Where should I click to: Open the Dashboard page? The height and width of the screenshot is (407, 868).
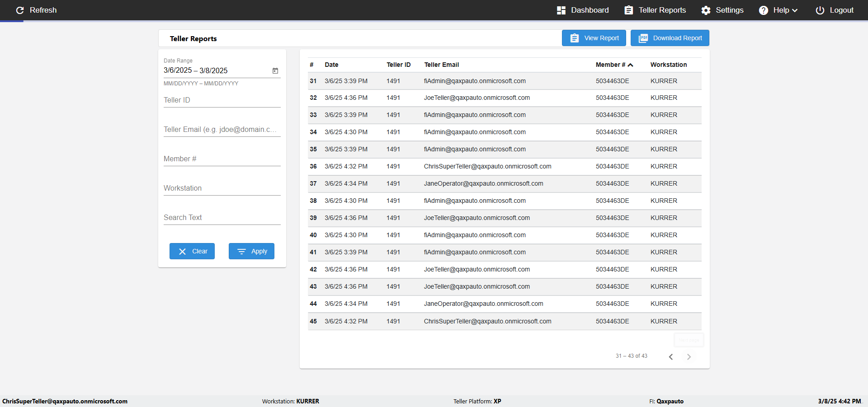[x=583, y=10]
